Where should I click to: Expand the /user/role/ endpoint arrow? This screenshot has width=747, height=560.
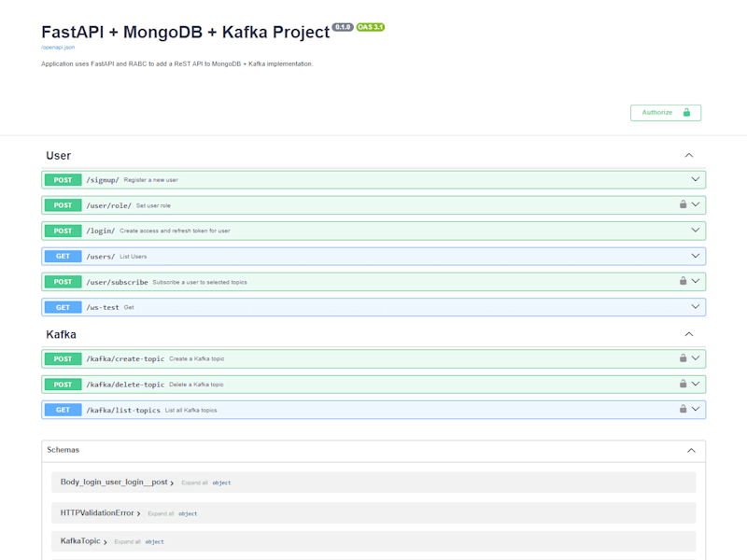[x=696, y=204]
